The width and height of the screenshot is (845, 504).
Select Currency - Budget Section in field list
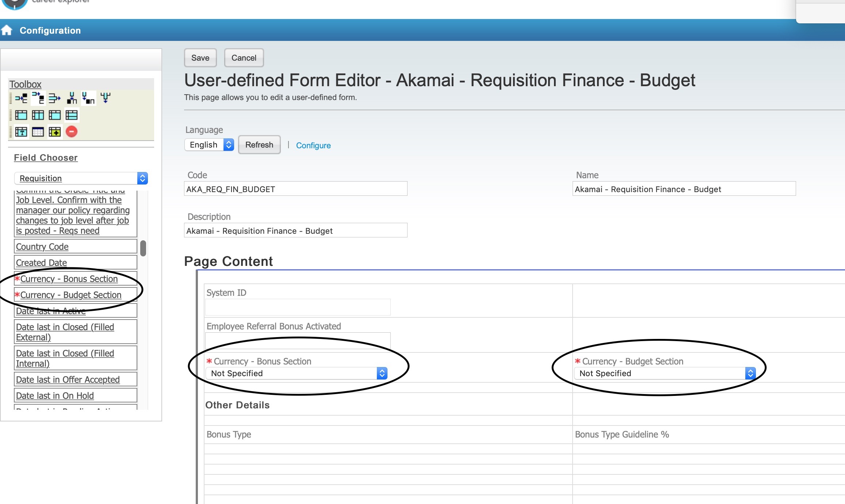(76, 295)
